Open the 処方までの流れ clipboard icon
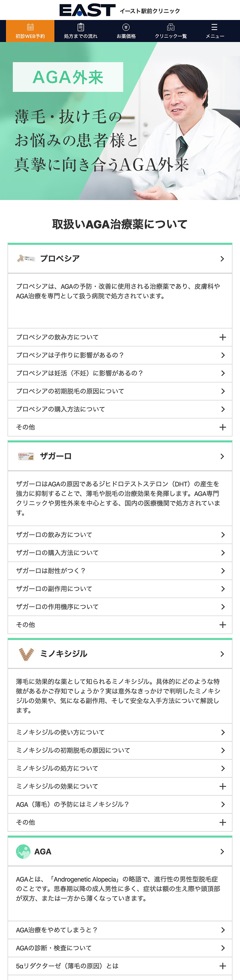 coord(81,27)
